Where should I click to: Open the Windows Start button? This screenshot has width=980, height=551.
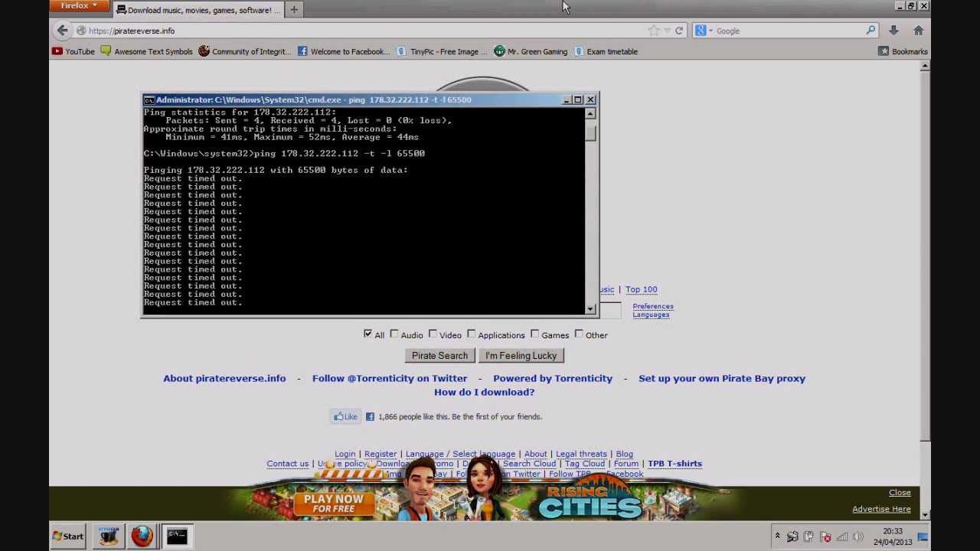pyautogui.click(x=68, y=536)
